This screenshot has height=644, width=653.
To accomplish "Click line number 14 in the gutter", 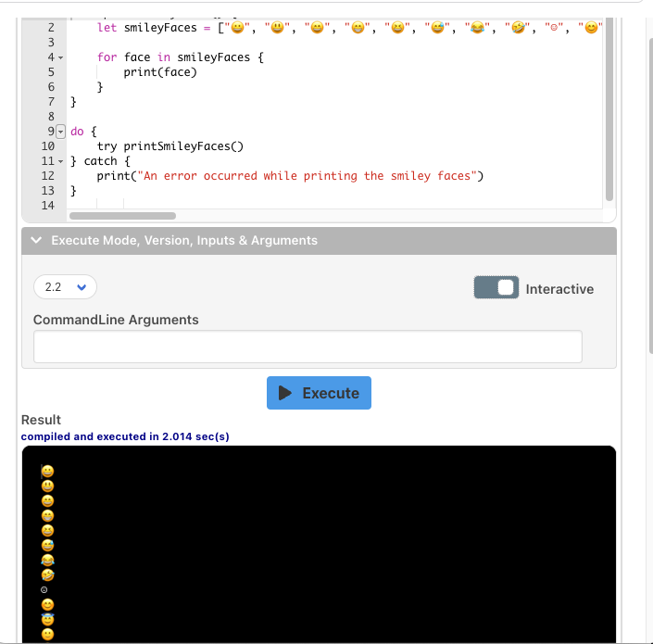I will (48, 206).
